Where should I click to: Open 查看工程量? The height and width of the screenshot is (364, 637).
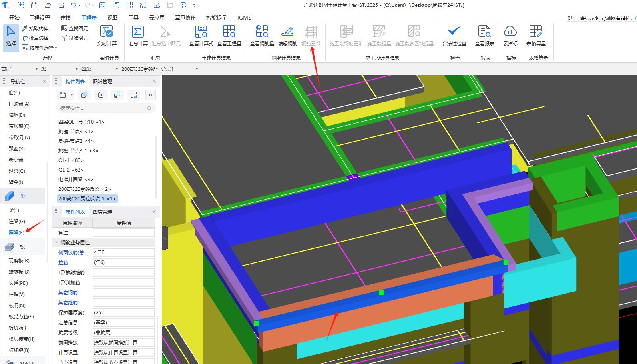(229, 36)
